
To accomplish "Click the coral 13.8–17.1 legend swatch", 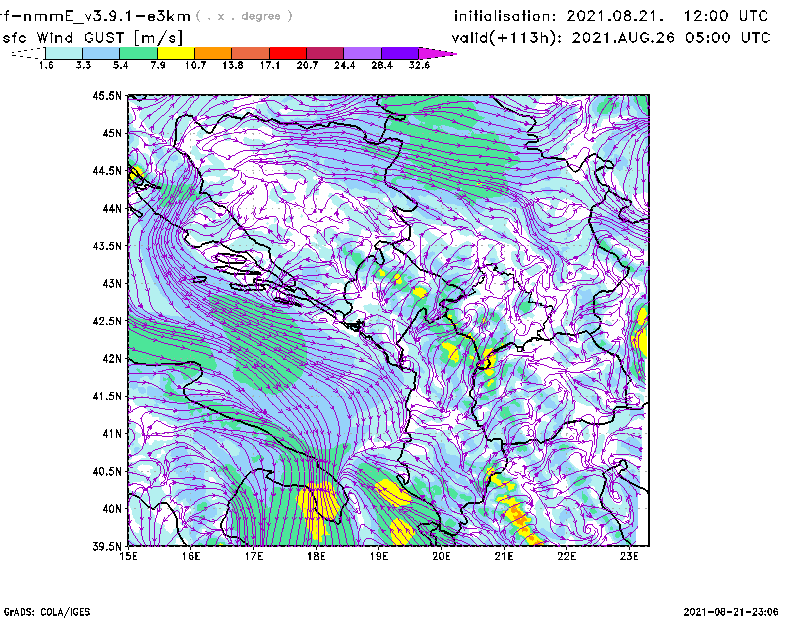I will coord(251,53).
